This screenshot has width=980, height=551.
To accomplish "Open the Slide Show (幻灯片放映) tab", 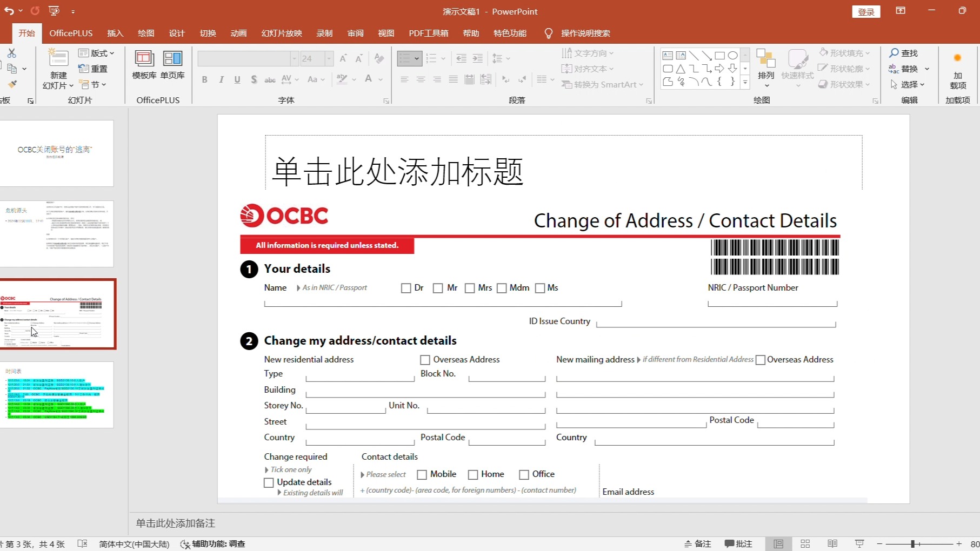I will click(282, 33).
